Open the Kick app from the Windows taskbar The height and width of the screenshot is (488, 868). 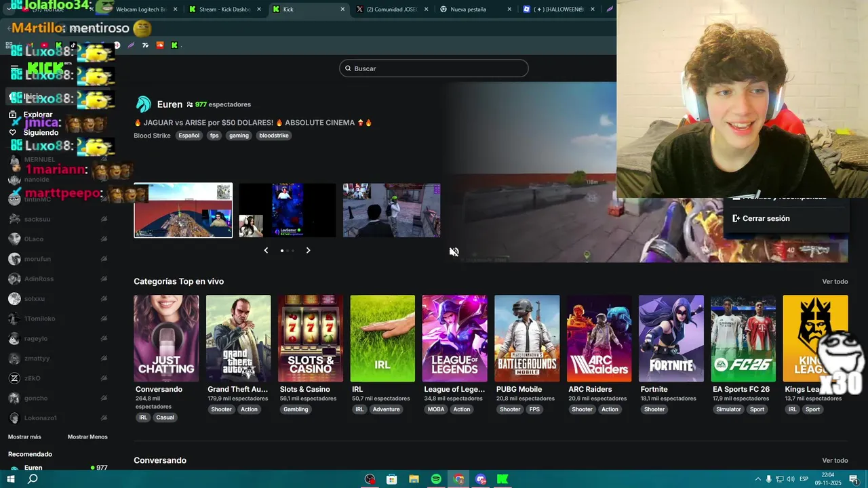[x=502, y=479]
